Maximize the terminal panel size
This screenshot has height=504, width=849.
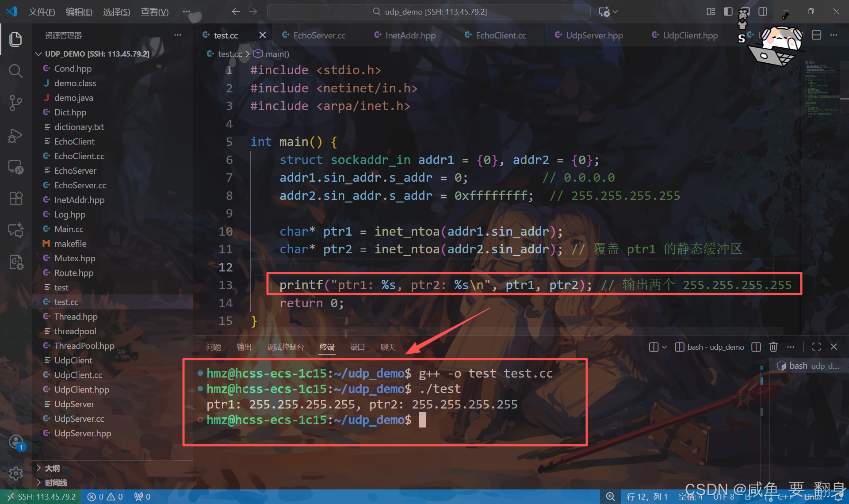click(816, 347)
